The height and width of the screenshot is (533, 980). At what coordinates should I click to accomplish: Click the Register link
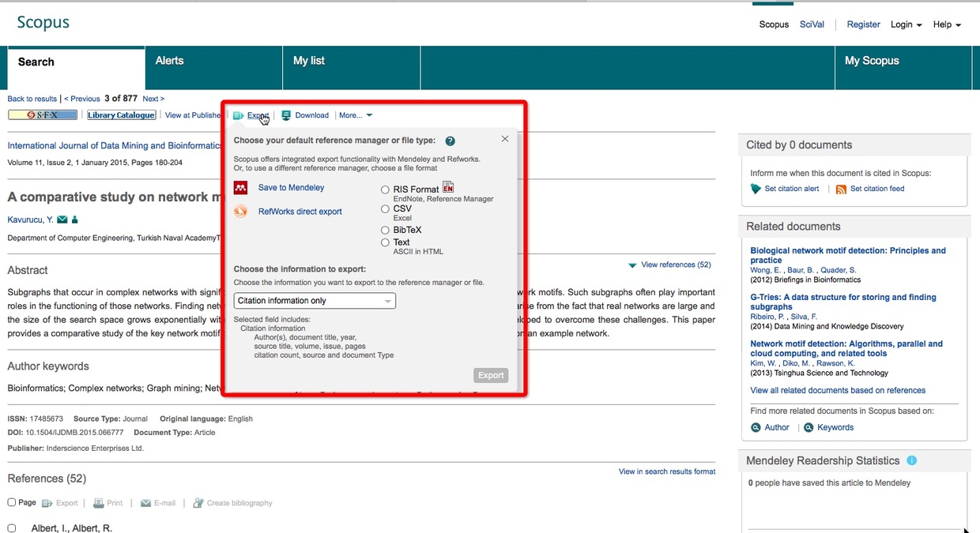(863, 24)
